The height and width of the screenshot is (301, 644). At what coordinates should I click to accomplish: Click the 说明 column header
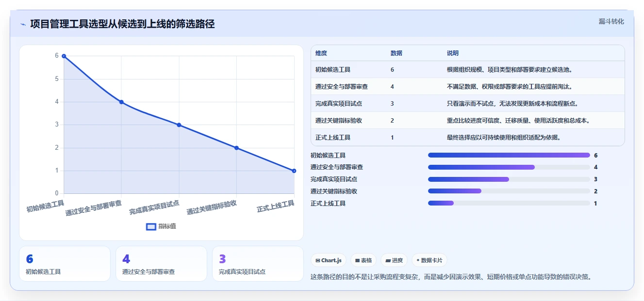453,53
